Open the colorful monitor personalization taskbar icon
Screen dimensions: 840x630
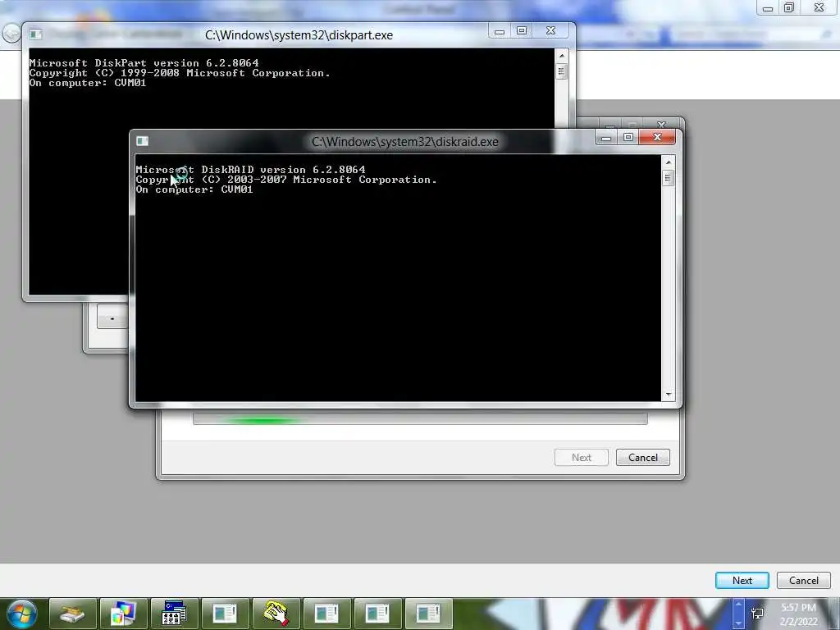coord(123,614)
